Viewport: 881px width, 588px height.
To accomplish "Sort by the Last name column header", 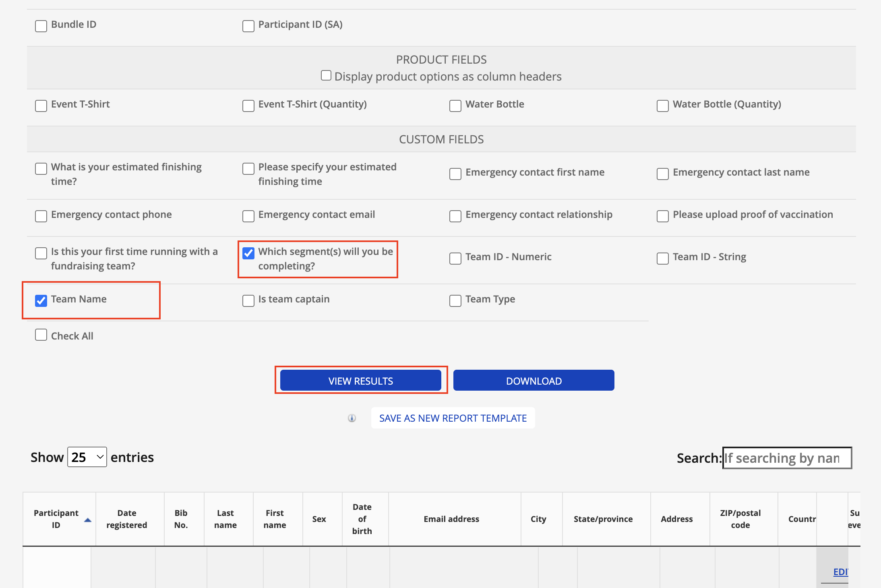I will pyautogui.click(x=225, y=519).
